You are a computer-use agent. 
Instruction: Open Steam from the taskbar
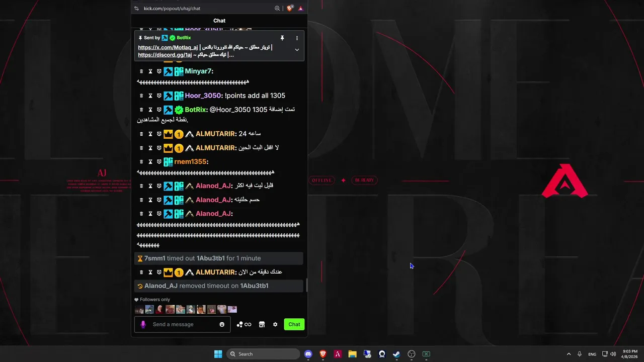pyautogui.click(x=396, y=354)
